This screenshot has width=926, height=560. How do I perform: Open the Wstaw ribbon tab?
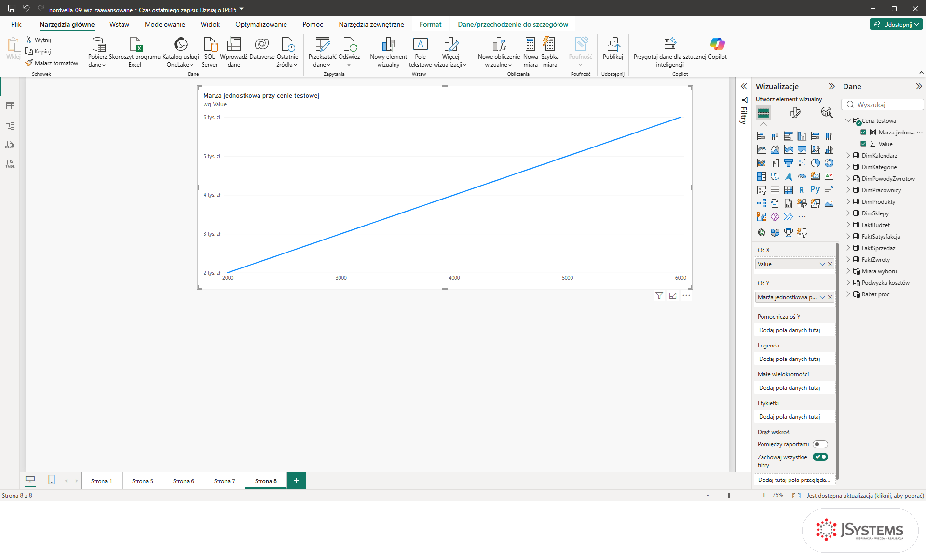click(119, 24)
